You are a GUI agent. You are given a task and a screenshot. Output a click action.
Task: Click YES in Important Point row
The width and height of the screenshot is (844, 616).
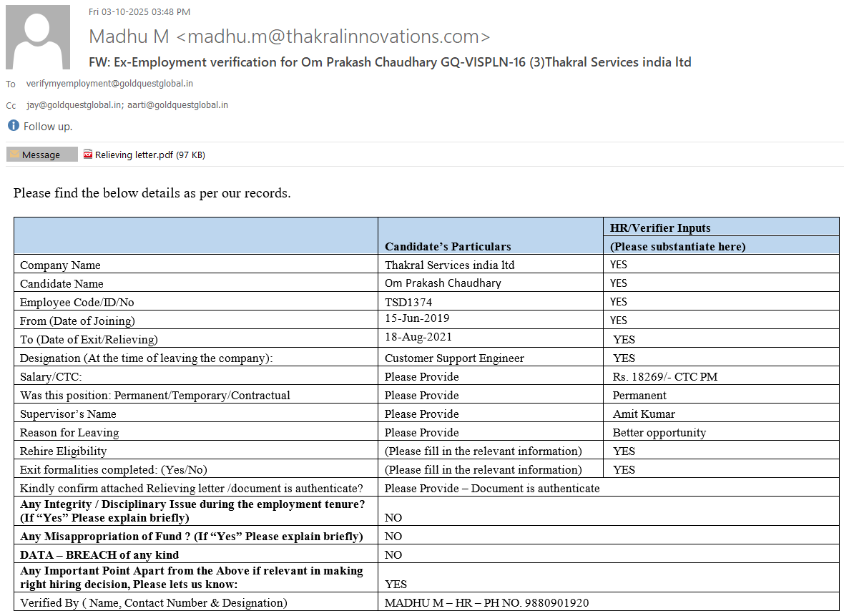point(396,585)
